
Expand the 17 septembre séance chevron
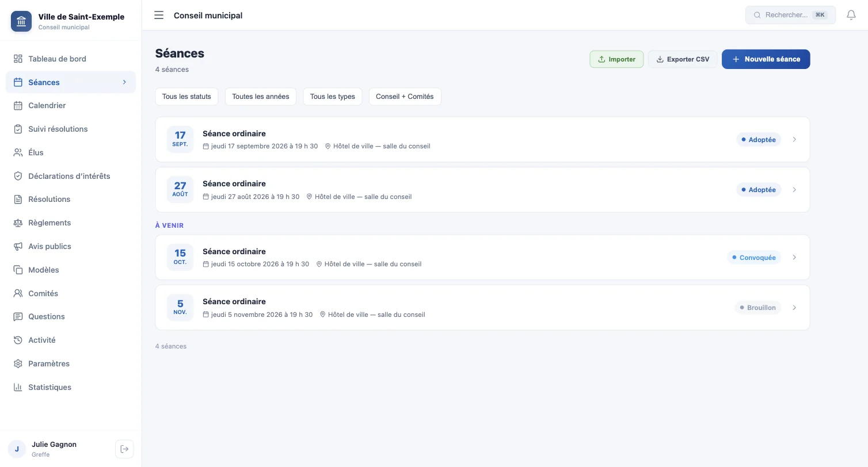coord(794,140)
